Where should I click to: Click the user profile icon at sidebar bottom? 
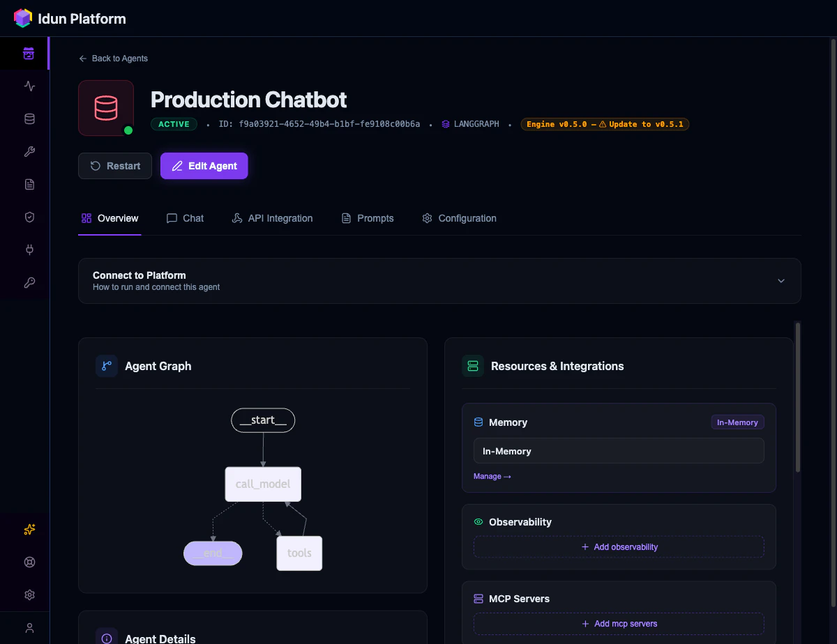[x=29, y=627]
